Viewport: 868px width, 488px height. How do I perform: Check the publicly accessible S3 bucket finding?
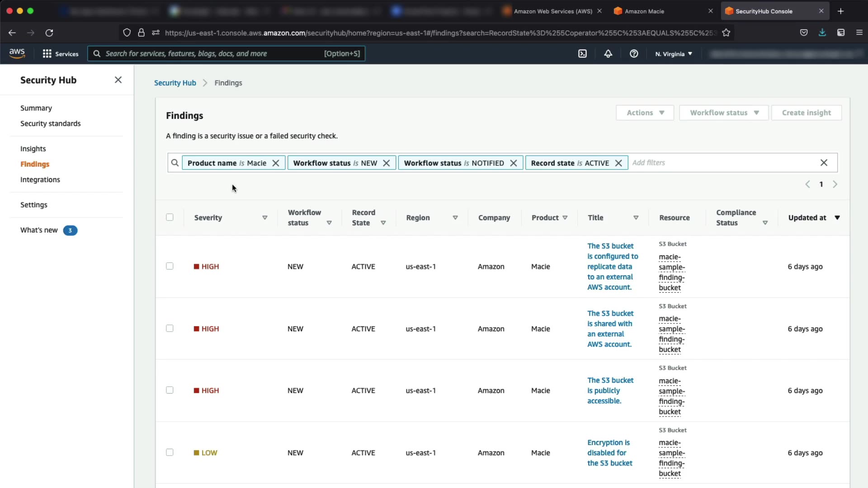(x=170, y=390)
